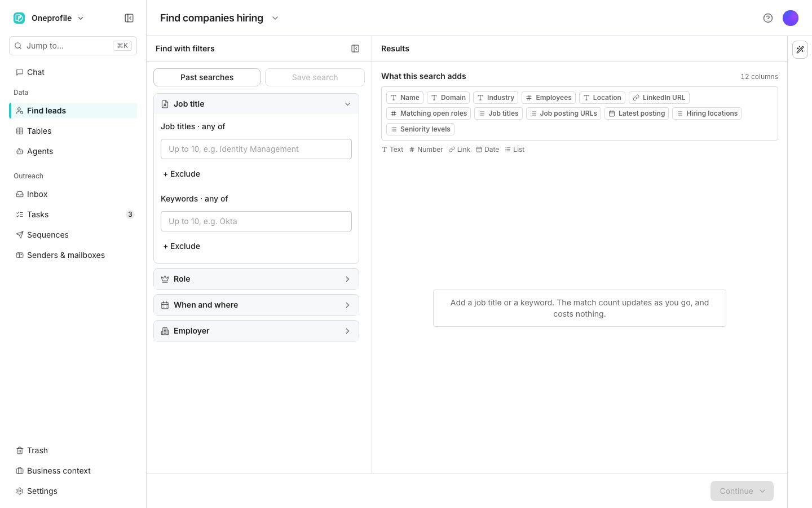Click the Tasks checklist icon

tap(20, 214)
